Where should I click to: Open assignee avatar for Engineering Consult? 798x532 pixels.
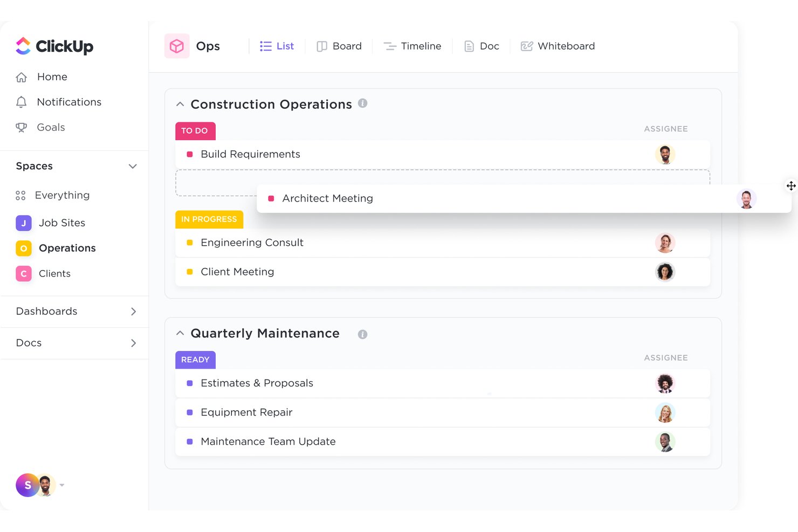(665, 243)
